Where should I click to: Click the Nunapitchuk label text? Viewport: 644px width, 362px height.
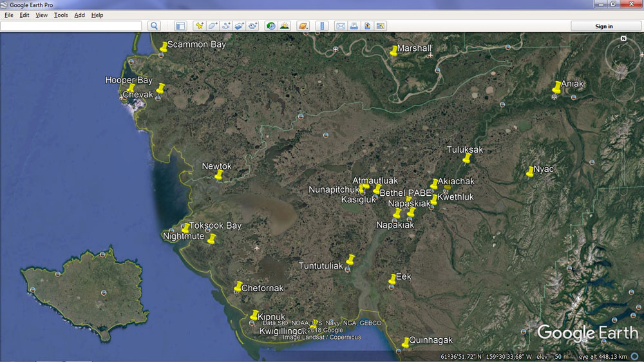(334, 189)
